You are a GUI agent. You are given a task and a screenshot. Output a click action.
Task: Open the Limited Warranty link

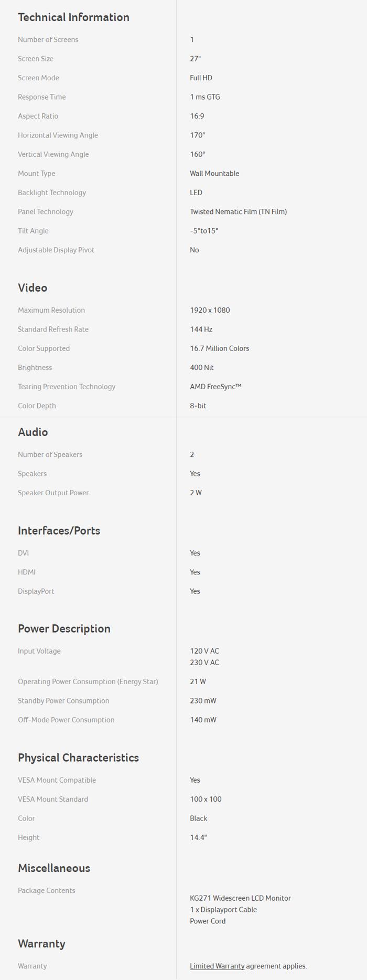click(x=217, y=966)
